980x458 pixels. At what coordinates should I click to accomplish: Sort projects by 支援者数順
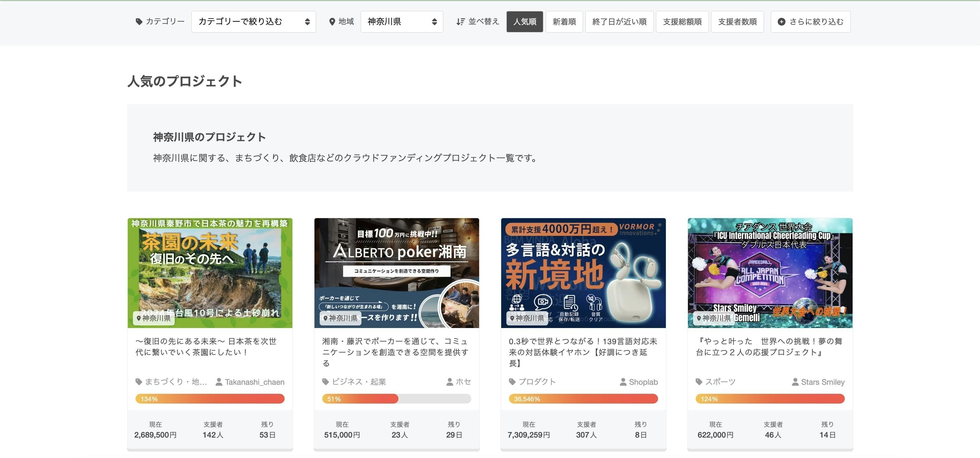(737, 22)
